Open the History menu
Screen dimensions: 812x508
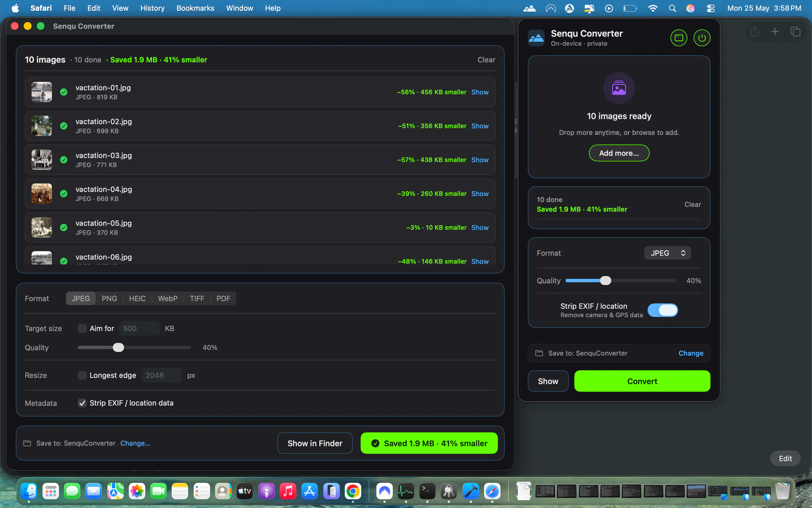point(152,8)
